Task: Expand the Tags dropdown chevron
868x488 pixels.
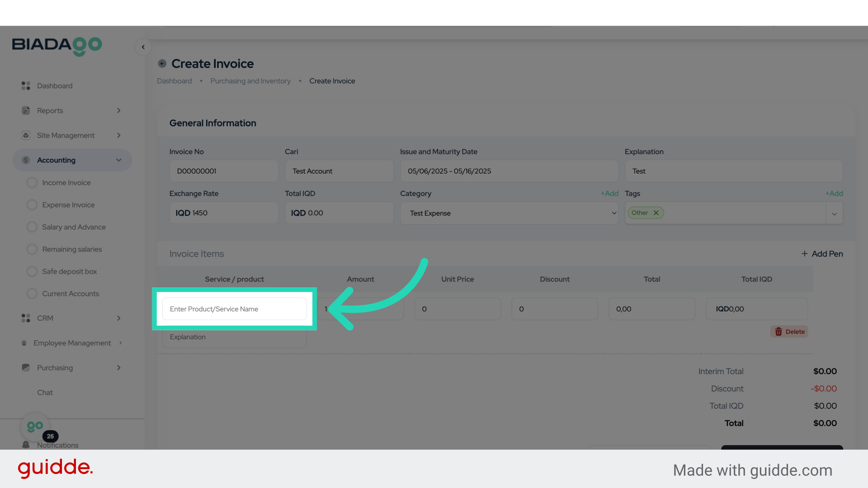Action: [834, 213]
